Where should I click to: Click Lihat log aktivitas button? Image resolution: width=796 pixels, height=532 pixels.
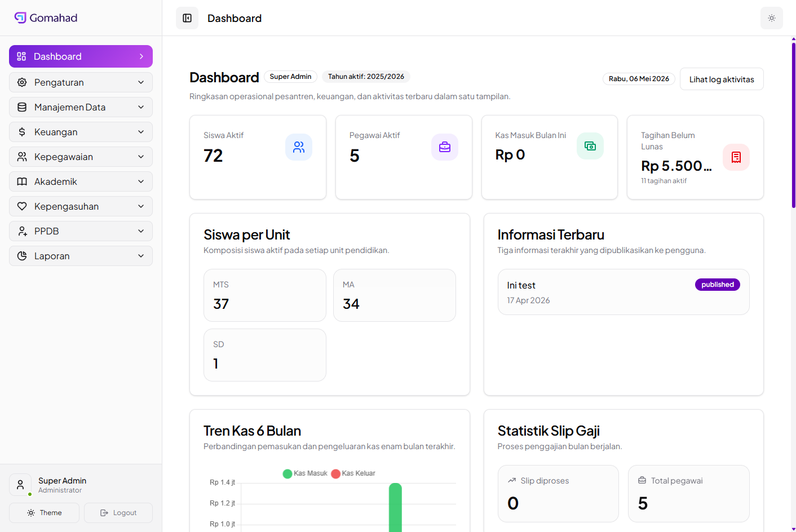click(x=722, y=79)
